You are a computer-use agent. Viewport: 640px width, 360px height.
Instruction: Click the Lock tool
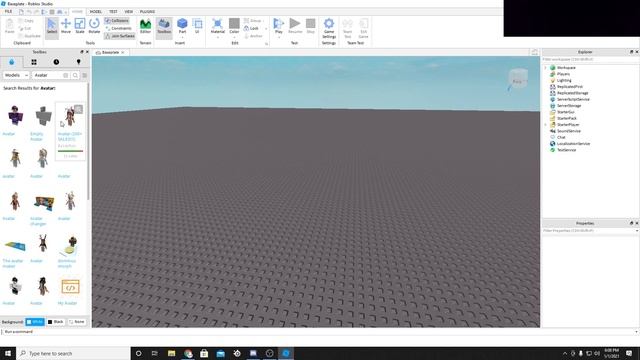pyautogui.click(x=251, y=28)
